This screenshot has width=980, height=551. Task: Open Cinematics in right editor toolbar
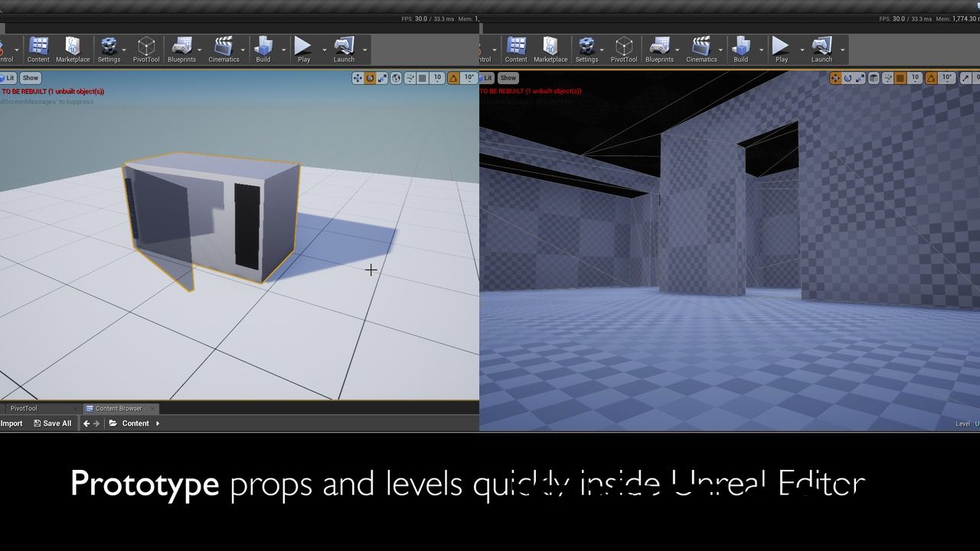(x=701, y=49)
